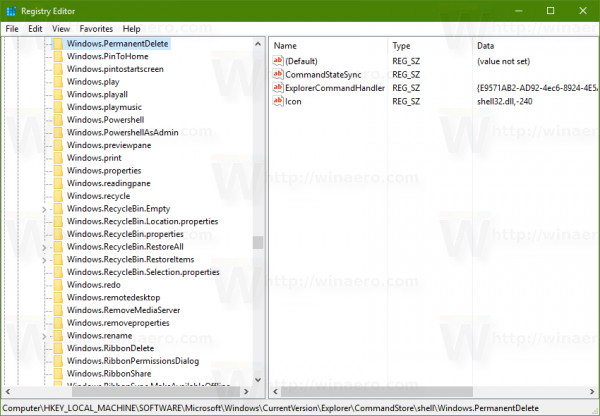This screenshot has height=416, width=600.
Task: Click the tree pane vertical scrollbar thumb
Action: (x=258, y=243)
